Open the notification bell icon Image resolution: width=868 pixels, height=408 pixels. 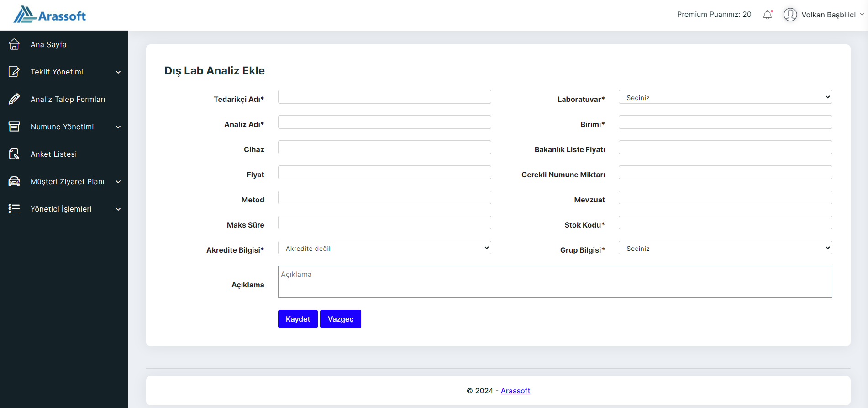(x=768, y=15)
